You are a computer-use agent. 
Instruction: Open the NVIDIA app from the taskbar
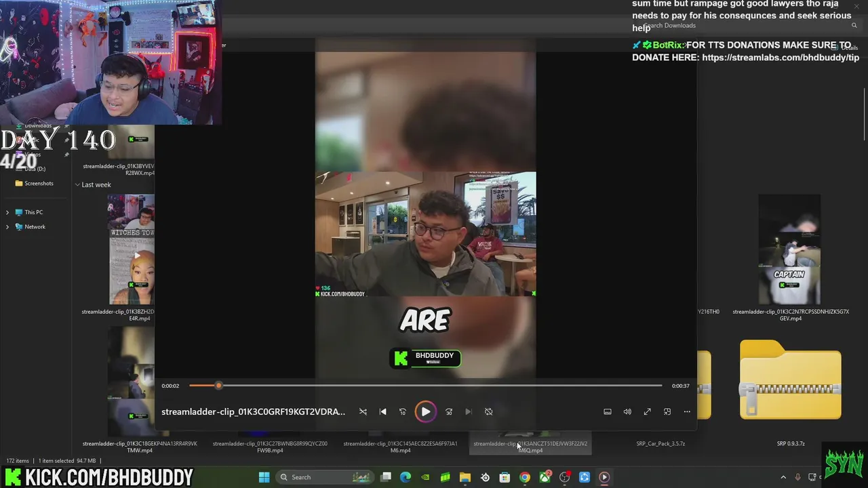click(x=425, y=477)
